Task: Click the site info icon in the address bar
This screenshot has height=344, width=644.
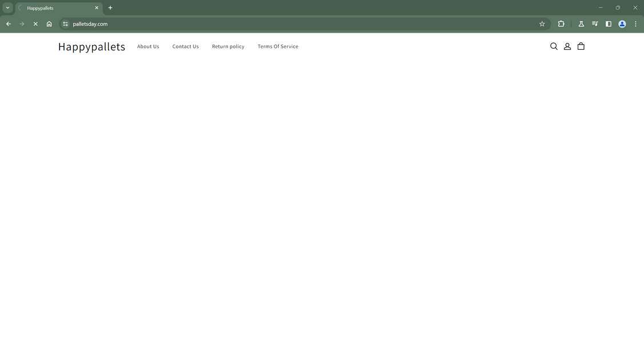Action: click(65, 23)
